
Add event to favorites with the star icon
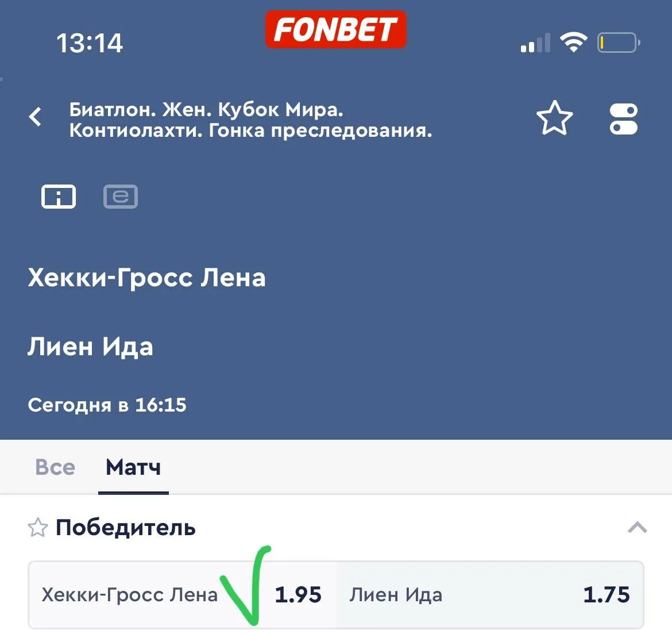coord(555,118)
